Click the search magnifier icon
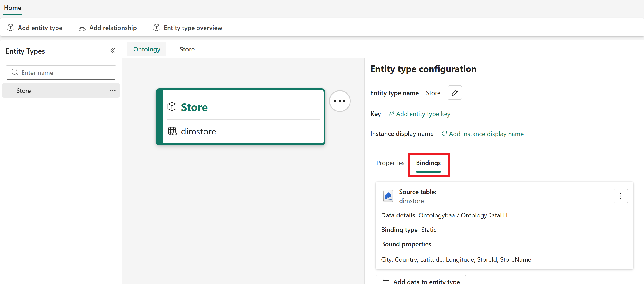The width and height of the screenshot is (644, 284). (15, 72)
